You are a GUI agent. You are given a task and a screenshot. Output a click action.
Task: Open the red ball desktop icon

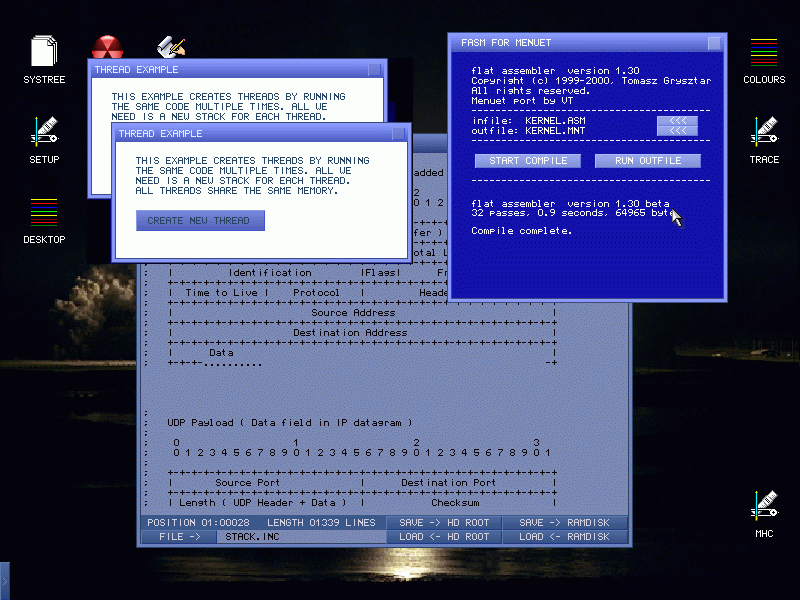107,47
